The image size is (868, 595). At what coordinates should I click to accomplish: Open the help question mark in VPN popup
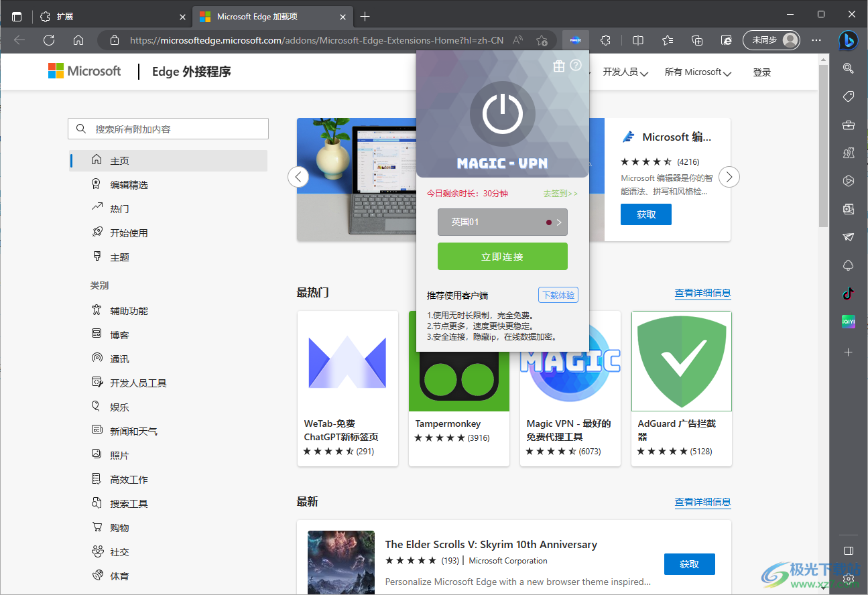pos(576,66)
